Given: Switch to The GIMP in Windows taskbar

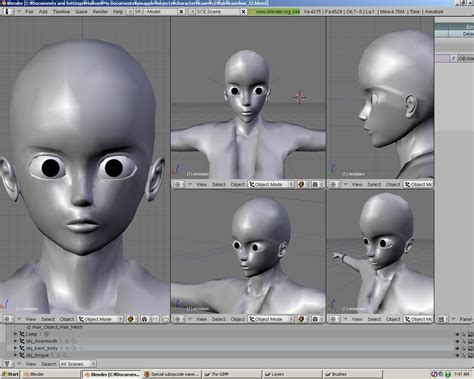Looking at the screenshot, I should click(232, 374).
